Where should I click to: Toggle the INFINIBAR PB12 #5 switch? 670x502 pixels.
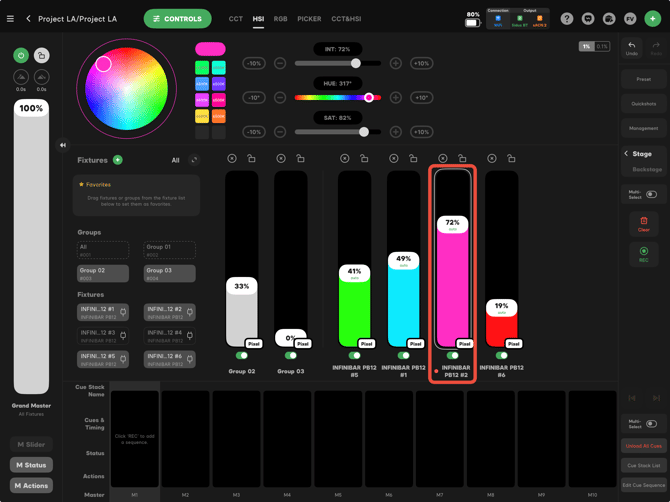tap(354, 355)
